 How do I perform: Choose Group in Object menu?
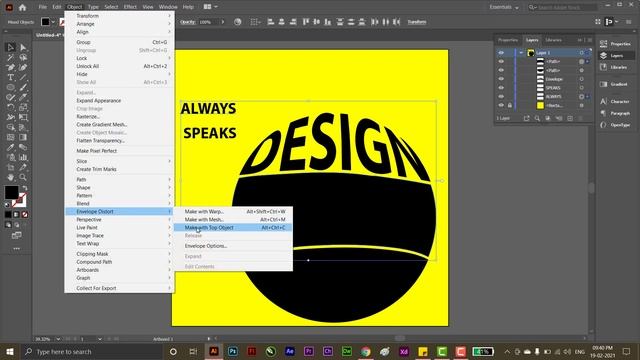pyautogui.click(x=120, y=42)
